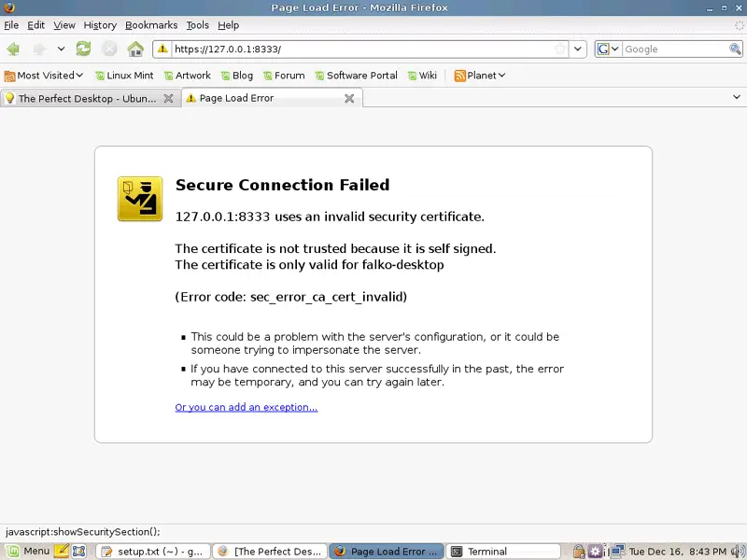Screen dimensions: 747x560
Task: Open the Artwork bookmark
Action: (188, 76)
